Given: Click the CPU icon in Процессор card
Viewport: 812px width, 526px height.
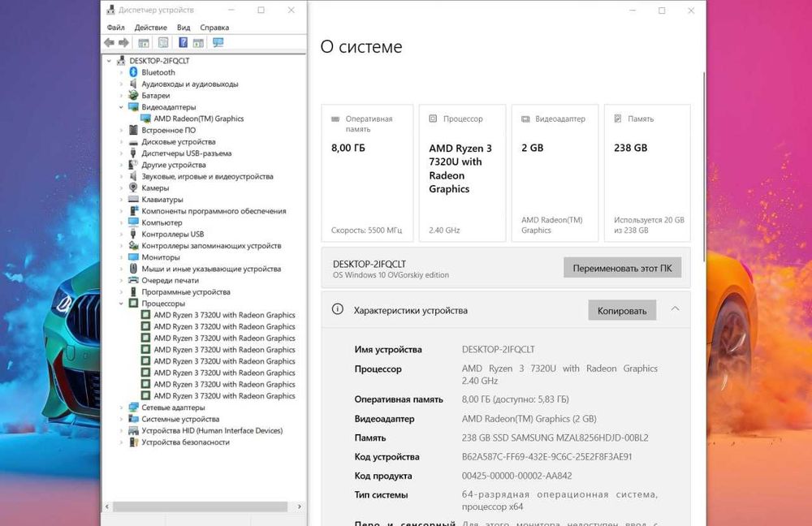Looking at the screenshot, I should [x=433, y=119].
